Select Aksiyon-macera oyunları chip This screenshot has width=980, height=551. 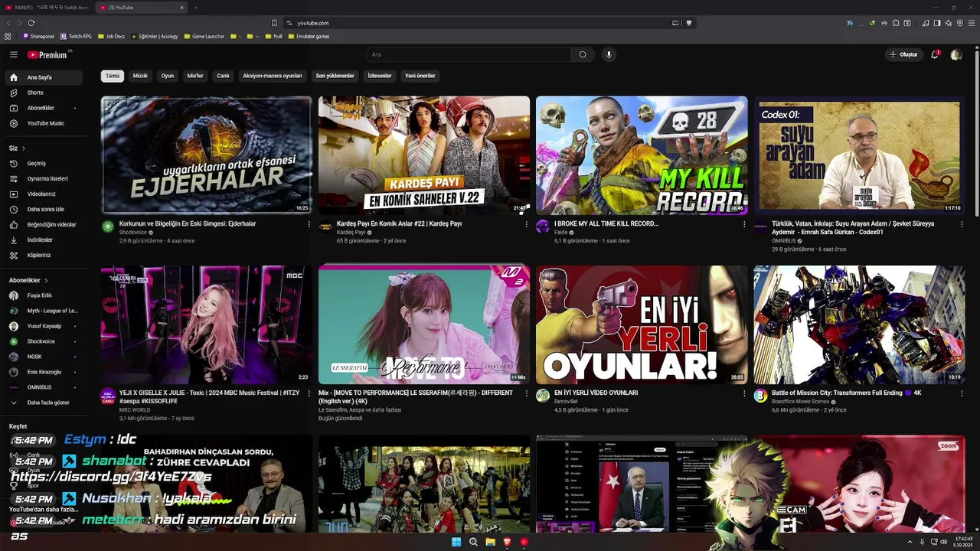(273, 76)
